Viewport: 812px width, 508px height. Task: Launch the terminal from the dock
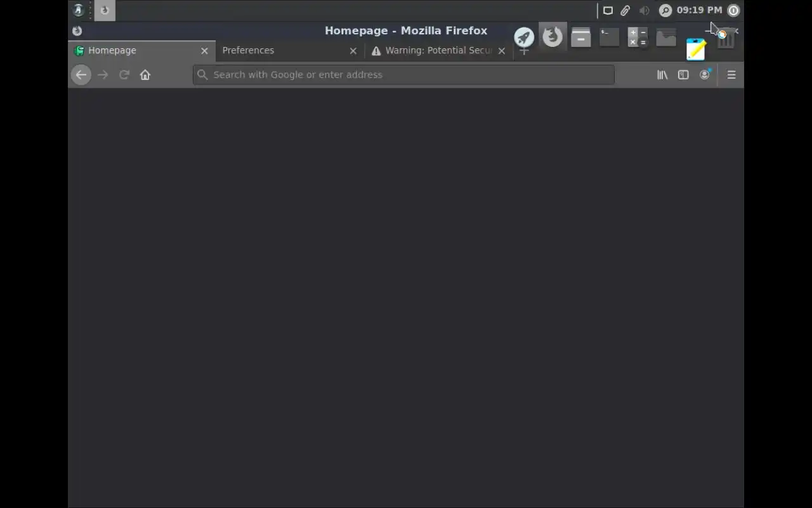(x=609, y=37)
